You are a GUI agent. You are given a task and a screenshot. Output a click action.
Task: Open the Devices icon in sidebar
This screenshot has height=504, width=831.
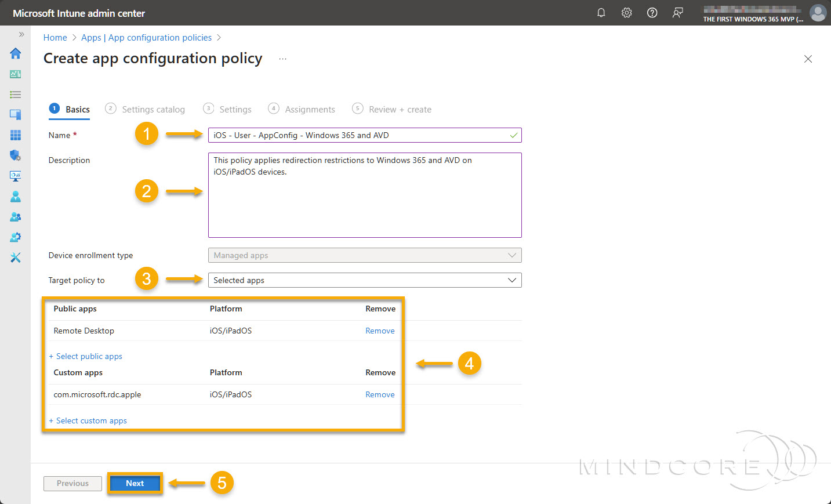point(16,115)
